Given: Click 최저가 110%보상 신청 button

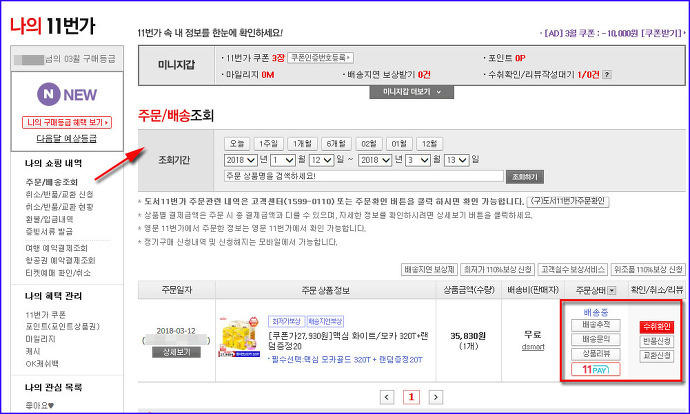Looking at the screenshot, I should coord(498,269).
